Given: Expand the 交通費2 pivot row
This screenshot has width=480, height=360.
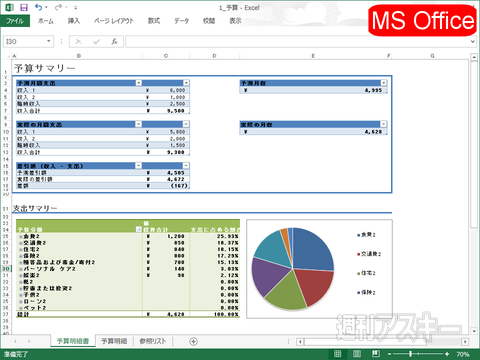Looking at the screenshot, I should point(21,243).
